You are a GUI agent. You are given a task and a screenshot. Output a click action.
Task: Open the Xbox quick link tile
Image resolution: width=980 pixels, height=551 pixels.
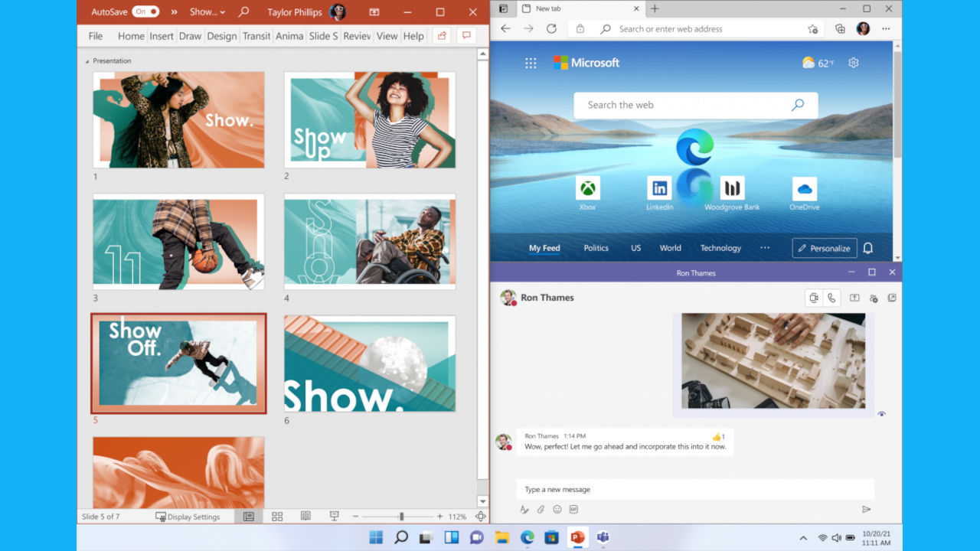point(587,194)
